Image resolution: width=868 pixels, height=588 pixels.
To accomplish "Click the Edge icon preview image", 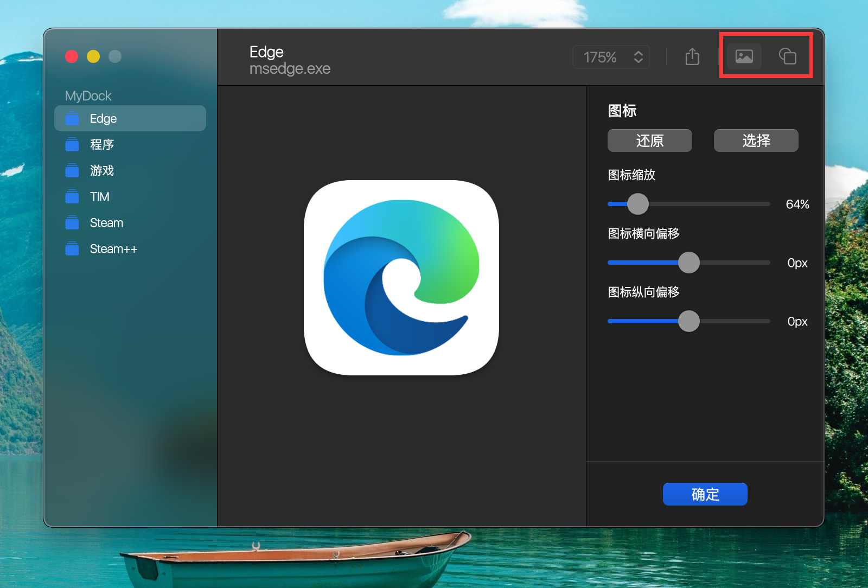I will click(401, 278).
